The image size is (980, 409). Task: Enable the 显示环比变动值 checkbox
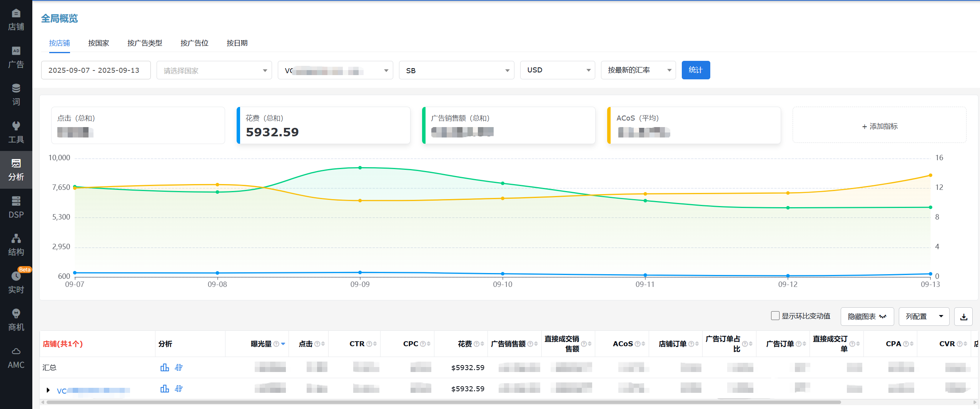775,316
